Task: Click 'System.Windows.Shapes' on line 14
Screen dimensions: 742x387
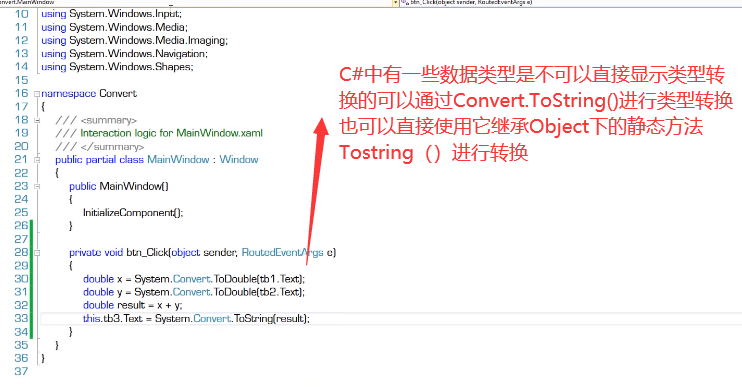Action: click(130, 67)
